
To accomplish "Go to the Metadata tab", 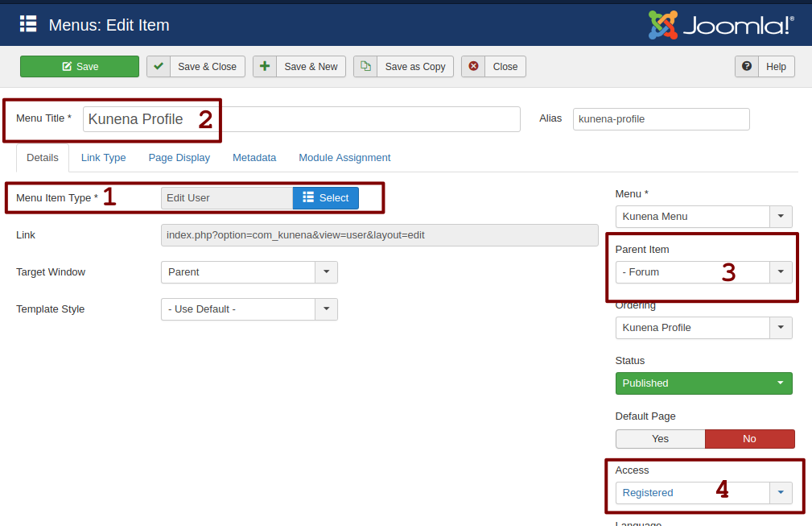I will click(254, 158).
